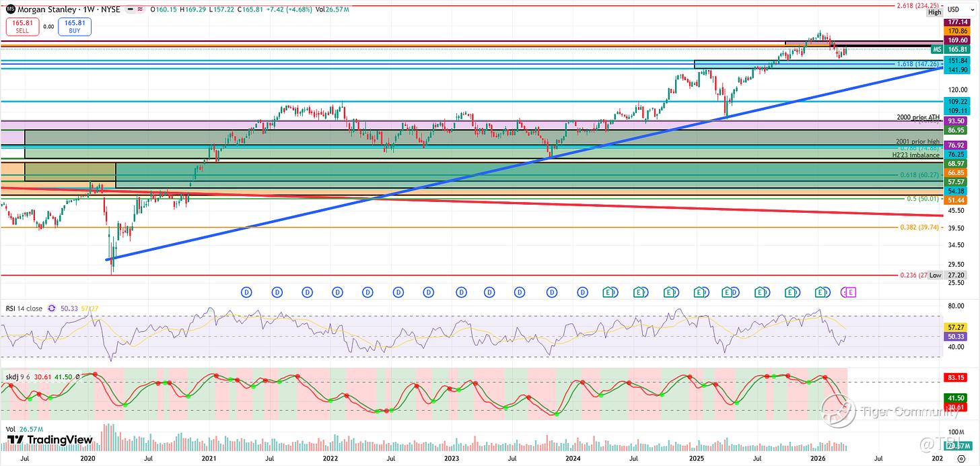This screenshot has width=980, height=466.
Task: Click the green 86.95 price label
Action: click(956, 129)
